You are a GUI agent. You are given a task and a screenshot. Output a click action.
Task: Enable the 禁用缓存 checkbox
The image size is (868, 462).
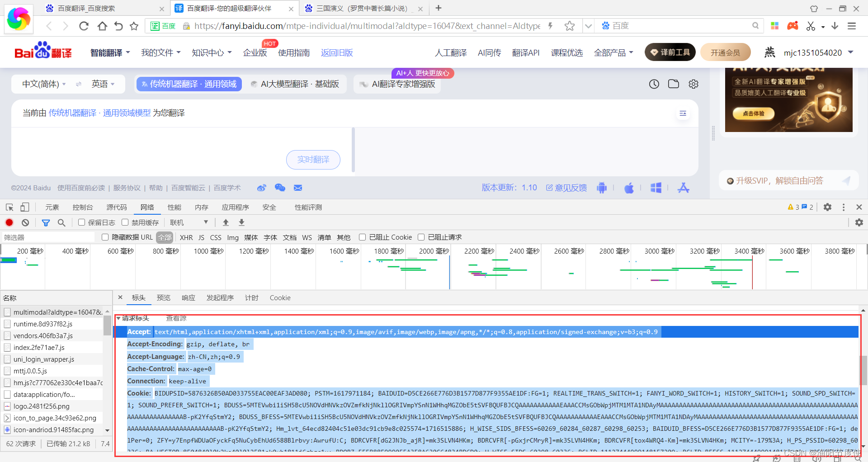click(125, 222)
